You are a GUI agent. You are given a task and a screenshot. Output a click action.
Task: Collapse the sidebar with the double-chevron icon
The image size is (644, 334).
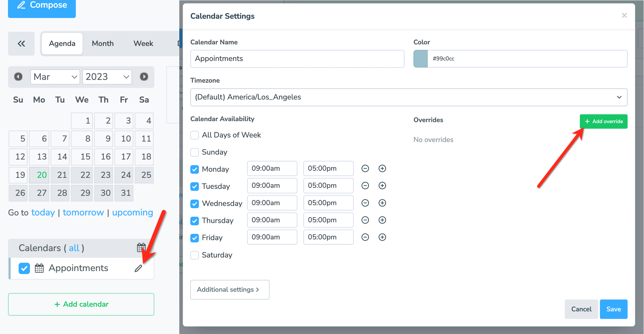click(21, 44)
